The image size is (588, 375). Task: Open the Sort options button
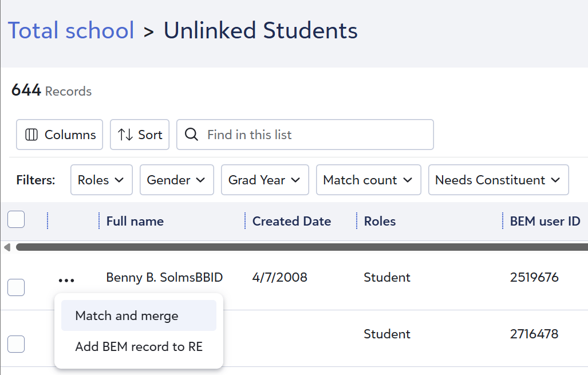tap(140, 135)
